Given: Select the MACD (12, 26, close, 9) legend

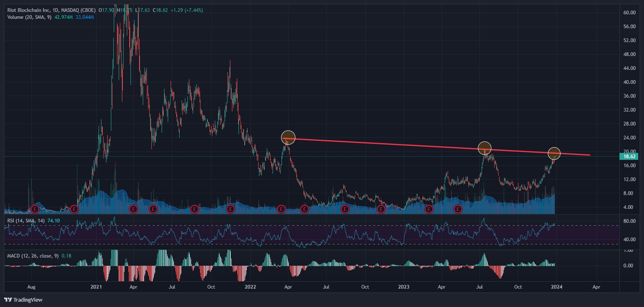Looking at the screenshot, I should tap(33, 256).
